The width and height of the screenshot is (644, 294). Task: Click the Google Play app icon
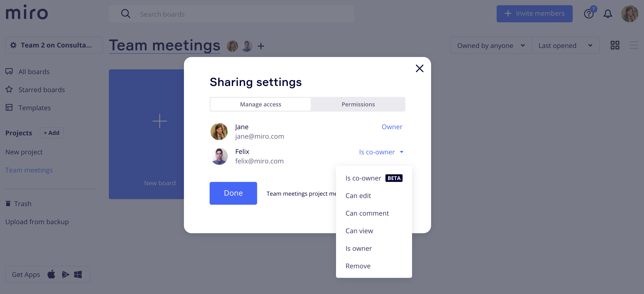click(65, 274)
